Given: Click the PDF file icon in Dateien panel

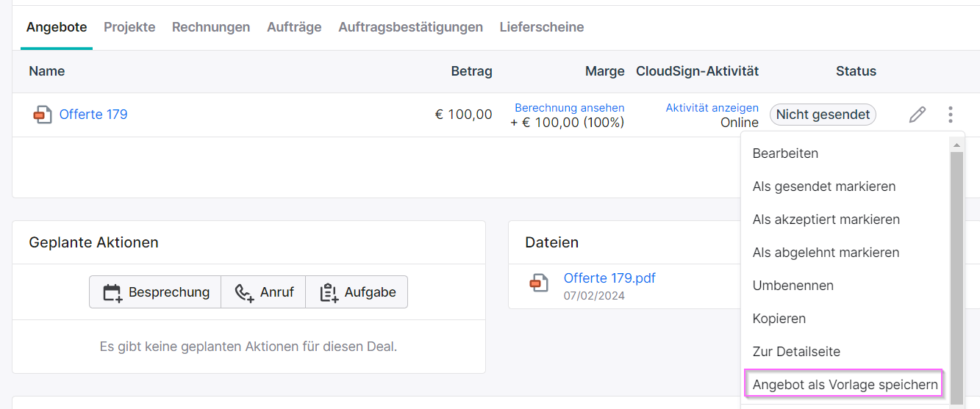Looking at the screenshot, I should pyautogui.click(x=539, y=283).
